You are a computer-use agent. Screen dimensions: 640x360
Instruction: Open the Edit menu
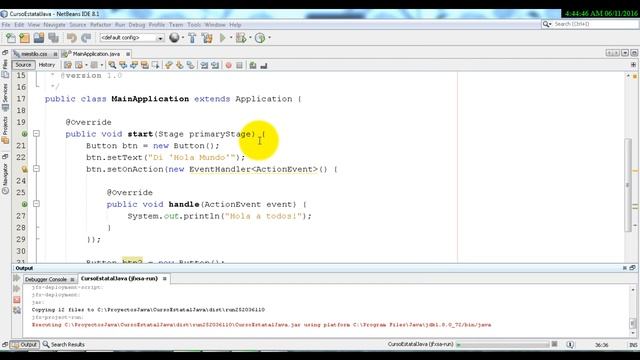point(19,25)
